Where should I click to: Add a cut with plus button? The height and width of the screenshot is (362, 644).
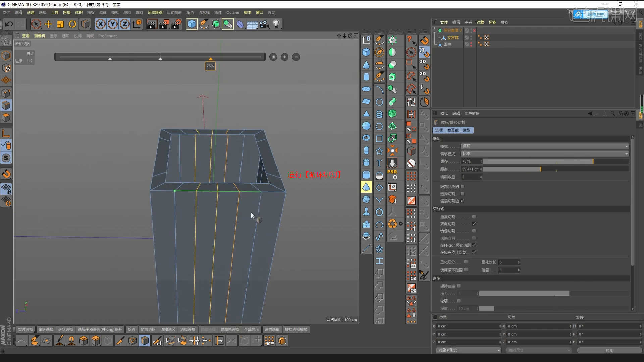(x=284, y=57)
